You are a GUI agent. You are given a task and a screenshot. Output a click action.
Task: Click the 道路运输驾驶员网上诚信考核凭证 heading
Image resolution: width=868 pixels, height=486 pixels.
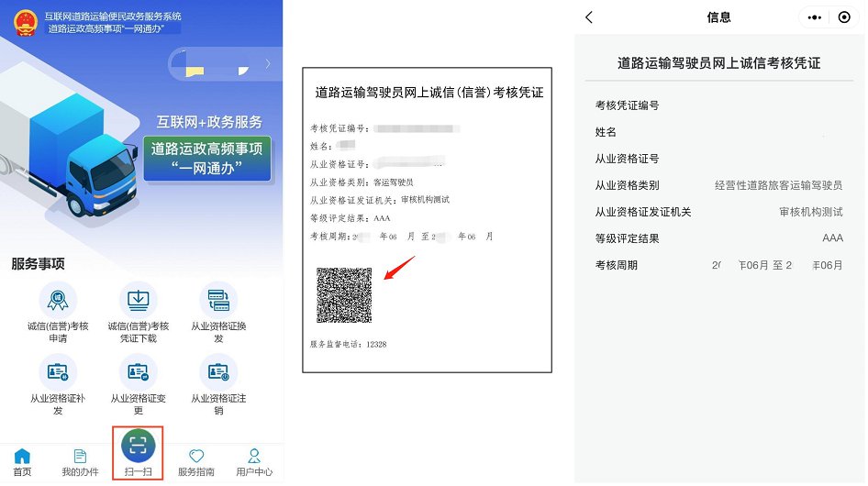718,63
